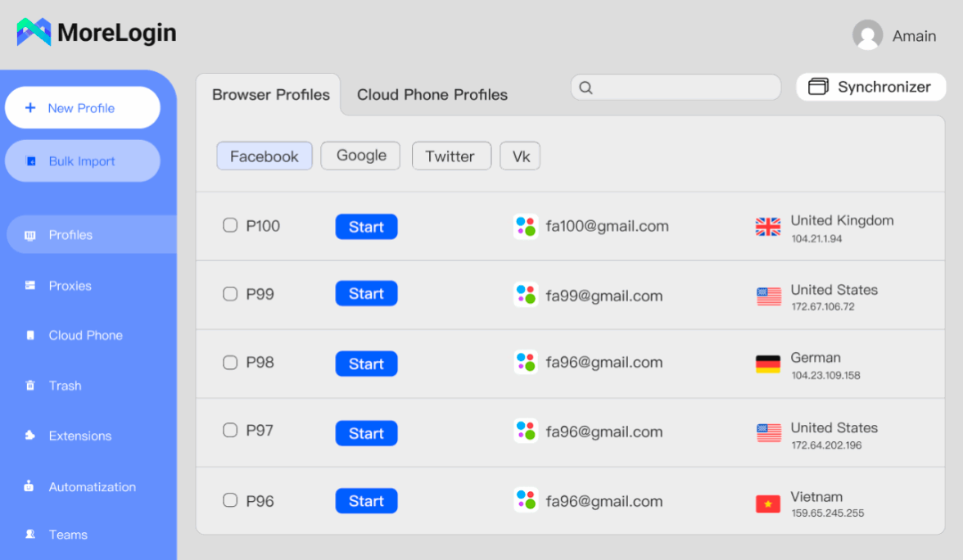Click the MoreLogin logo

pos(34,33)
